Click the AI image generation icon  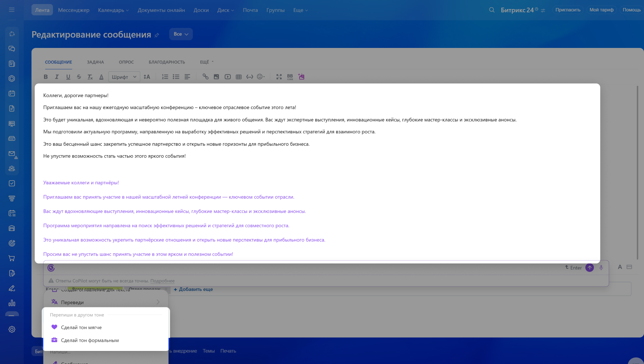point(301,77)
